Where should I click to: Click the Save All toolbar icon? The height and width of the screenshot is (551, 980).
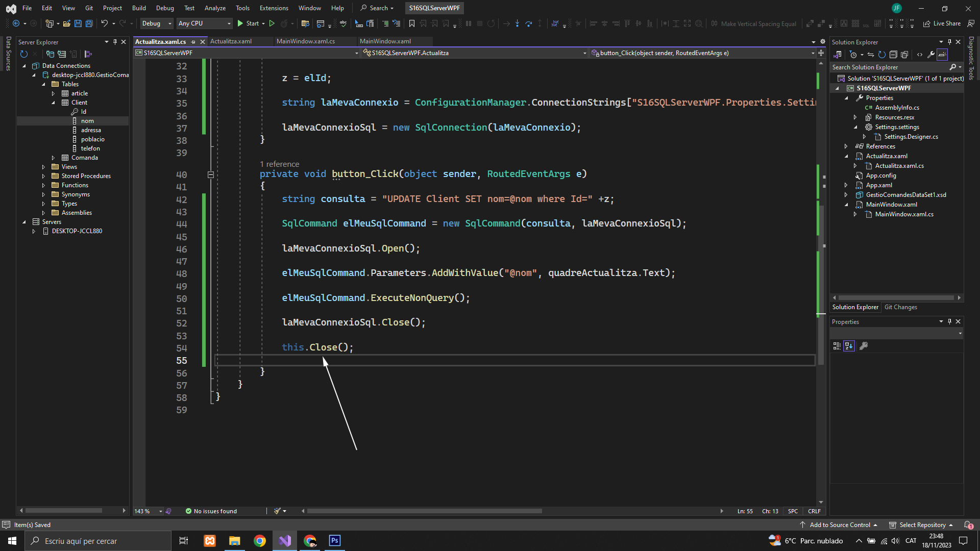(89, 23)
